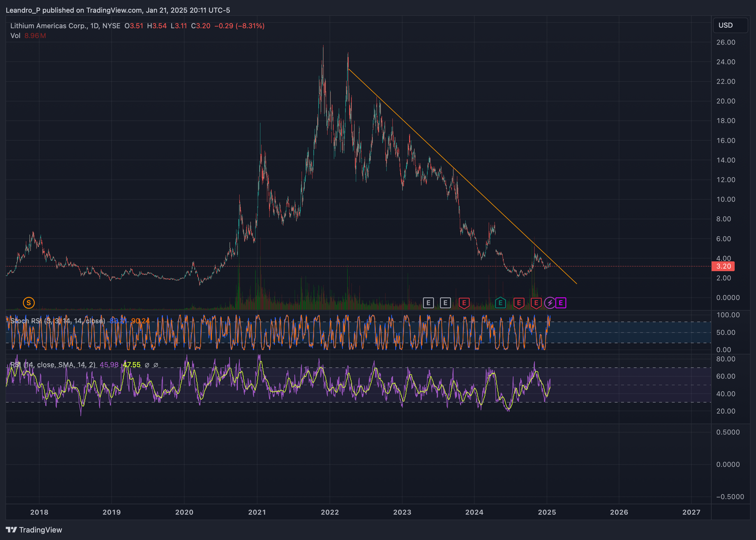Viewport: 756px width, 540px height.
Task: Click the O3.51 open value
Action: tap(134, 26)
